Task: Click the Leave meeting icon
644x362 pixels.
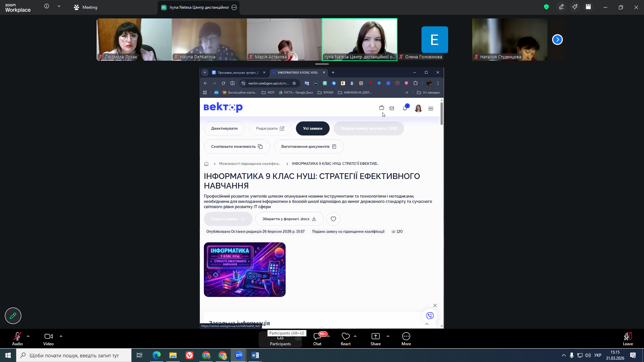Action: 628,336
